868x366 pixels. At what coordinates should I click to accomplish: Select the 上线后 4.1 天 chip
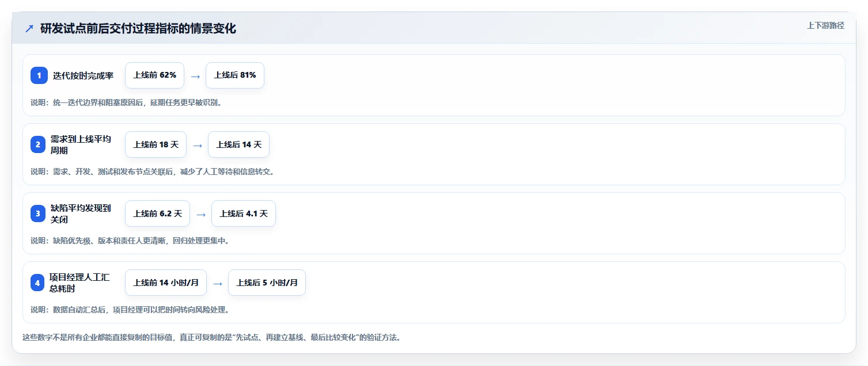[x=244, y=213]
